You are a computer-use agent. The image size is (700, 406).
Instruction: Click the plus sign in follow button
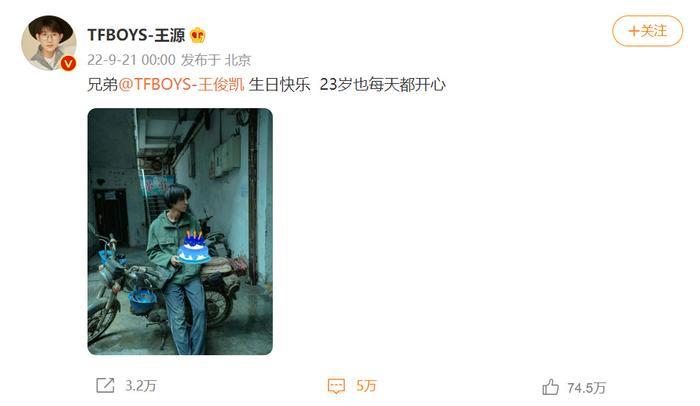coord(633,31)
